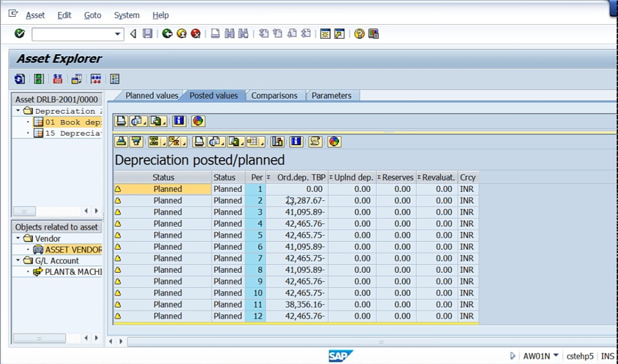Open the AW01N status bar dropdown
The height and width of the screenshot is (364, 618).
(x=556, y=356)
